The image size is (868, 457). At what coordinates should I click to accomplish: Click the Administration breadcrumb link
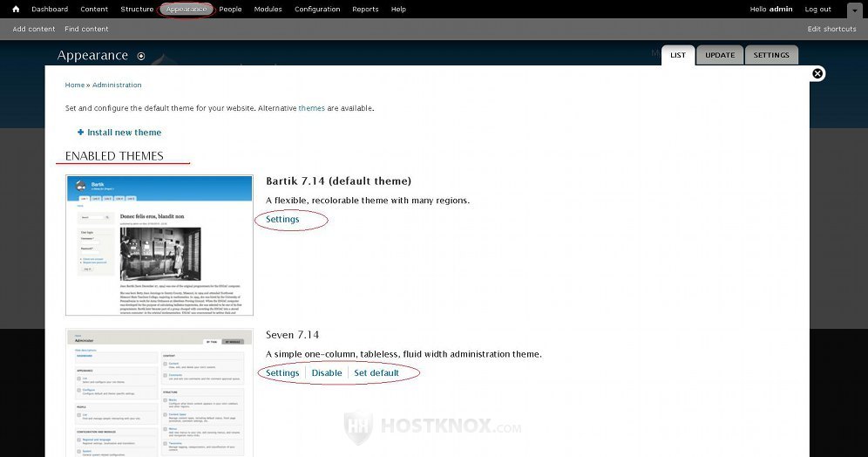pos(117,85)
